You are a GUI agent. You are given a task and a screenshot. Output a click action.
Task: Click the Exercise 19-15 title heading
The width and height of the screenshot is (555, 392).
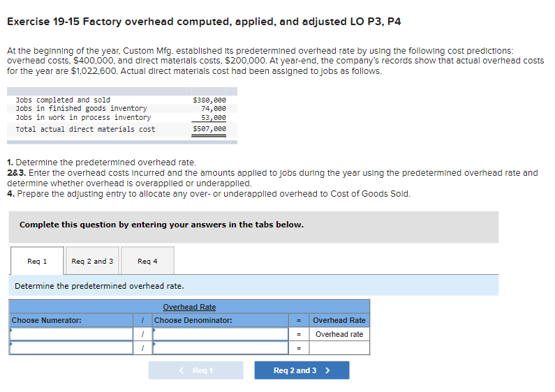[x=204, y=22]
